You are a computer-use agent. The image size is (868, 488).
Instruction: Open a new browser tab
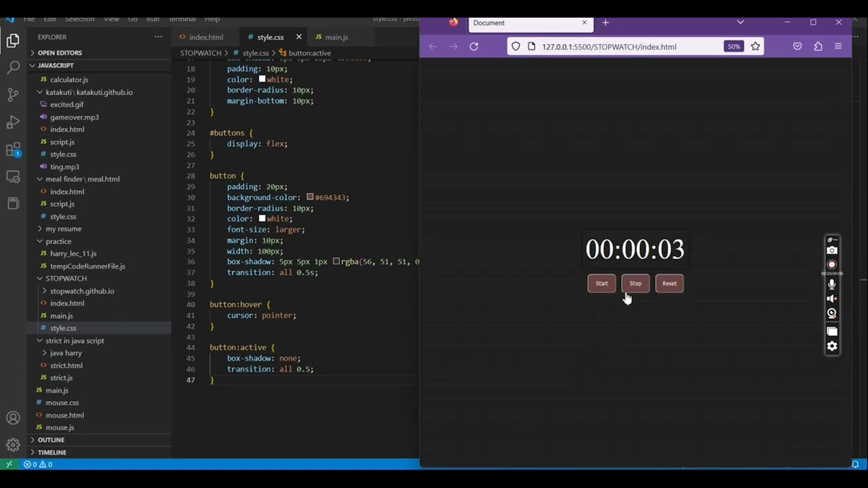point(606,22)
